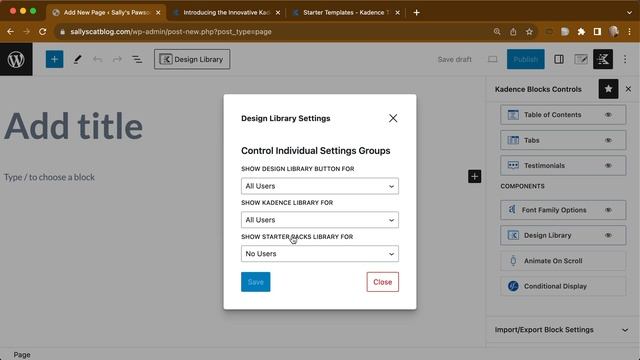Open the Kadence page settings pencil icon
The width and height of the screenshot is (640, 360).
(x=581, y=60)
